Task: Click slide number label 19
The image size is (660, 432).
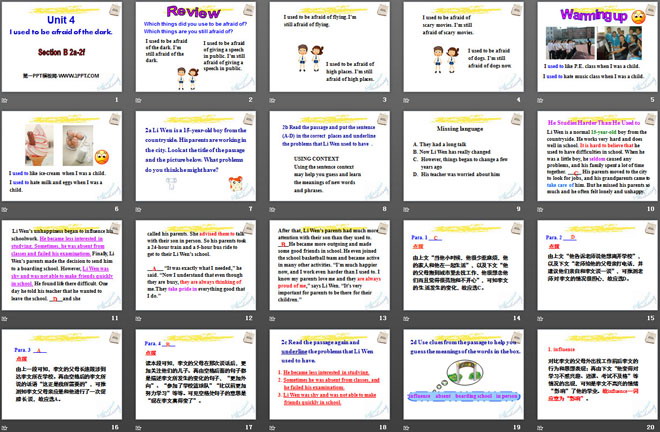Action: coord(516,427)
